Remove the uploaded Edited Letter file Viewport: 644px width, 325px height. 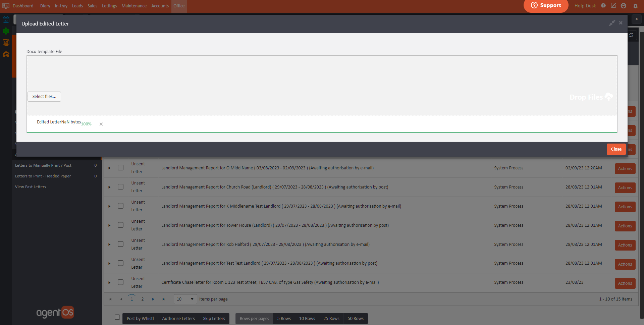tap(101, 124)
